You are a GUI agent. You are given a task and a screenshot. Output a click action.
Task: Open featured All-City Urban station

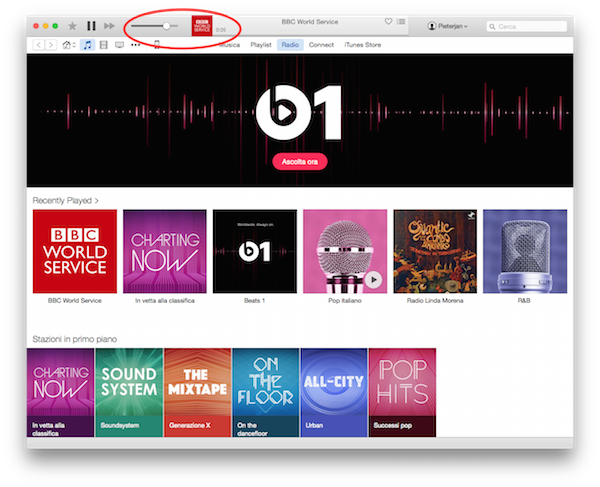tap(334, 393)
